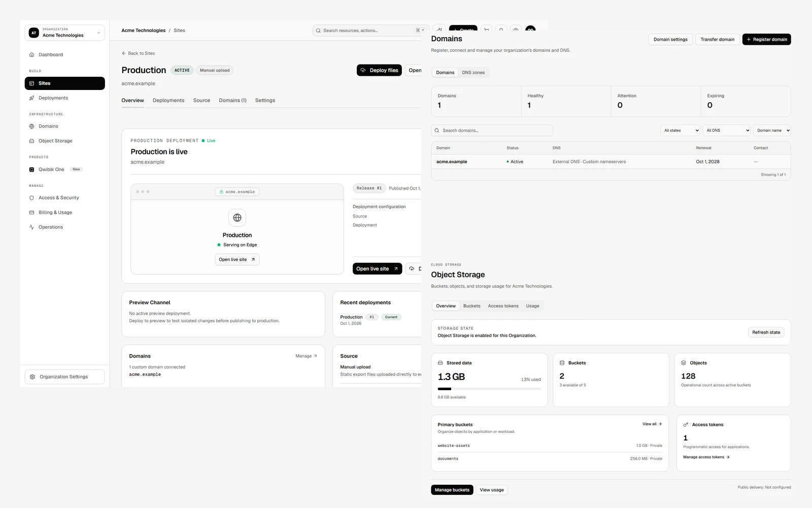Screen dimensions: 812x508
Task: Open the View all link for Primary buckets
Action: [652, 424]
